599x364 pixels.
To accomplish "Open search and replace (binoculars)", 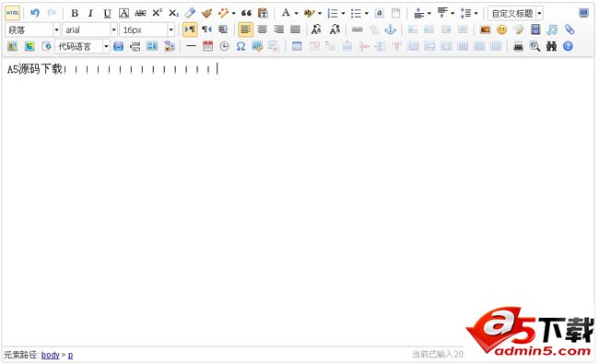I will coord(551,46).
